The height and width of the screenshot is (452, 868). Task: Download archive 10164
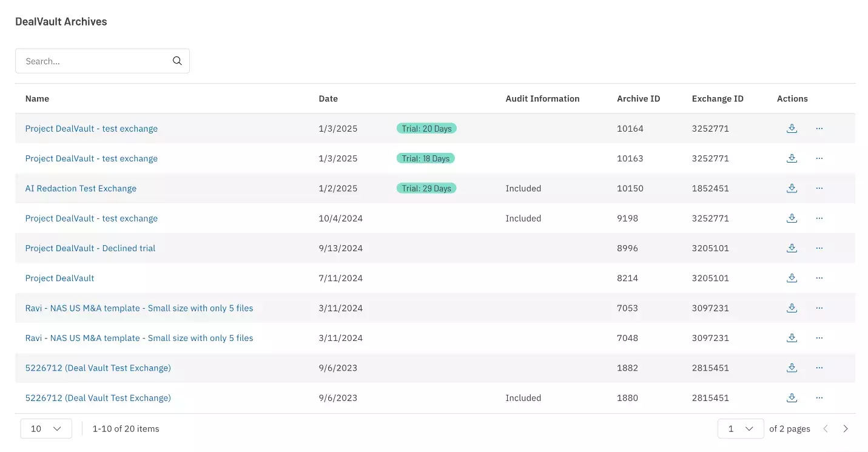pos(792,129)
